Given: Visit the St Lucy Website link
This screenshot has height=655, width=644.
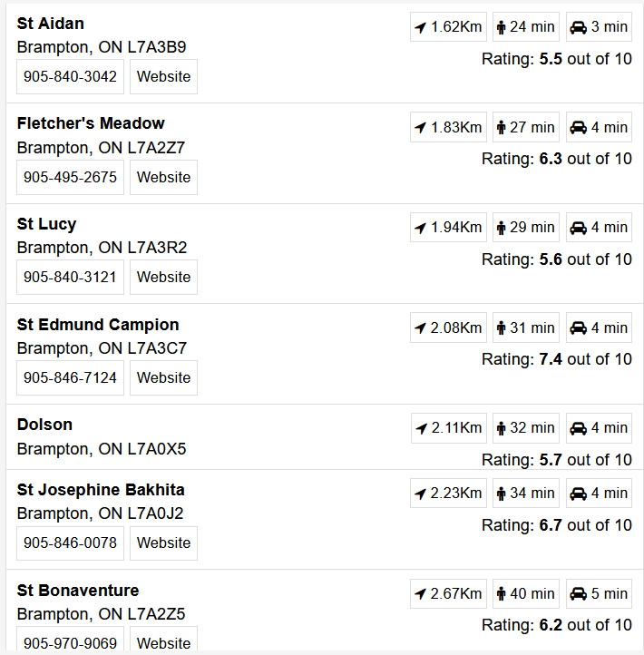Looking at the screenshot, I should (163, 277).
